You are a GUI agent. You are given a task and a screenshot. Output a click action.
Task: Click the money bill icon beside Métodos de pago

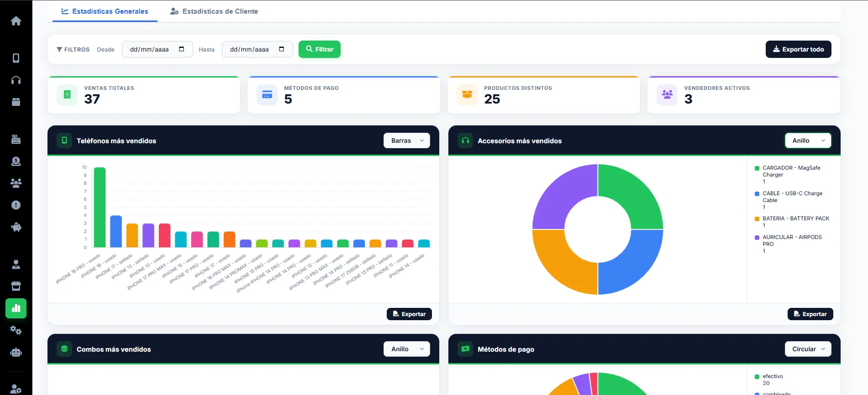[x=465, y=349]
